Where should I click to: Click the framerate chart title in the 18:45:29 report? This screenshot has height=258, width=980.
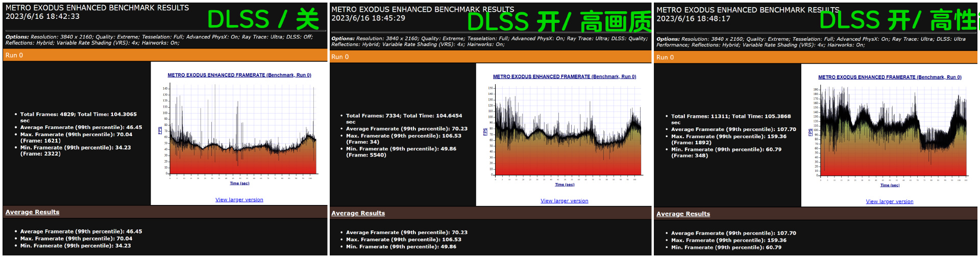(565, 76)
